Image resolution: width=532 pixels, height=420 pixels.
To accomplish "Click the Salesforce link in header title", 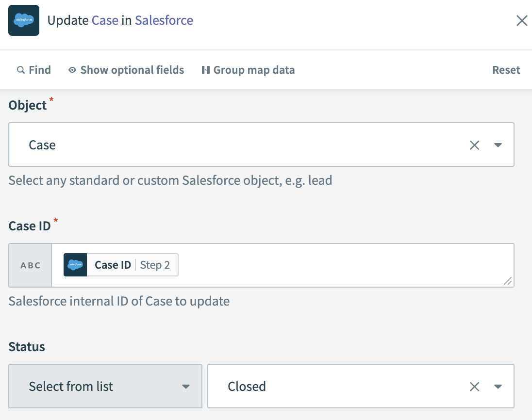I will pos(164,20).
